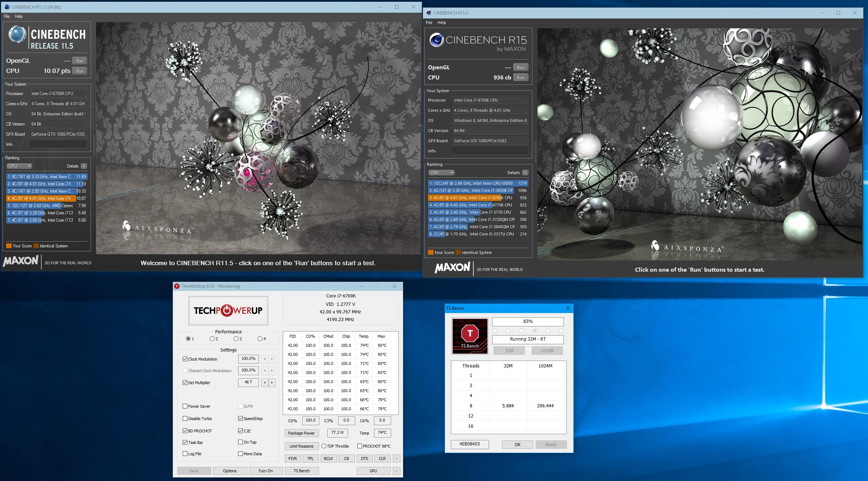Viewport: 868px width, 481px height.
Task: Toggle Task Bar checkbox
Action: pos(185,443)
